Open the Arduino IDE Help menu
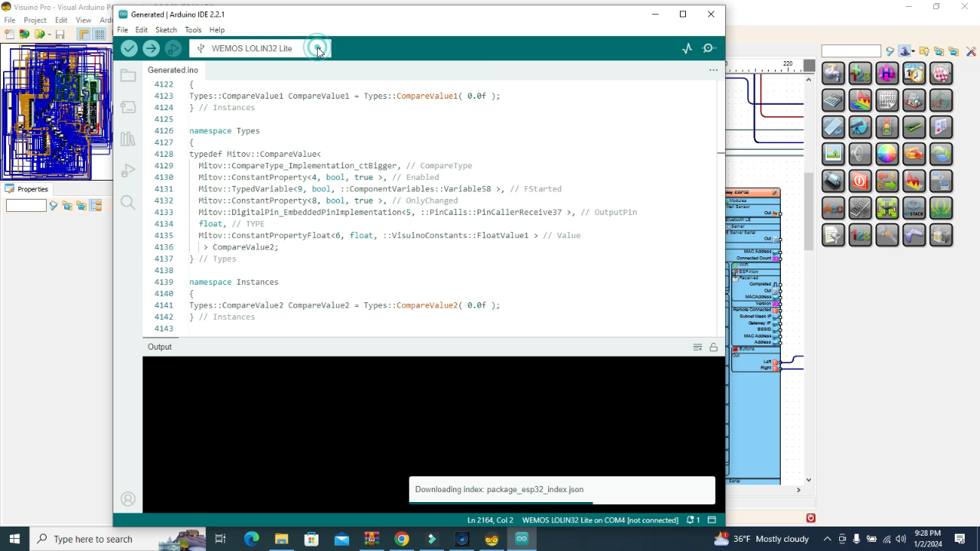The width and height of the screenshot is (980, 551). [x=217, y=30]
